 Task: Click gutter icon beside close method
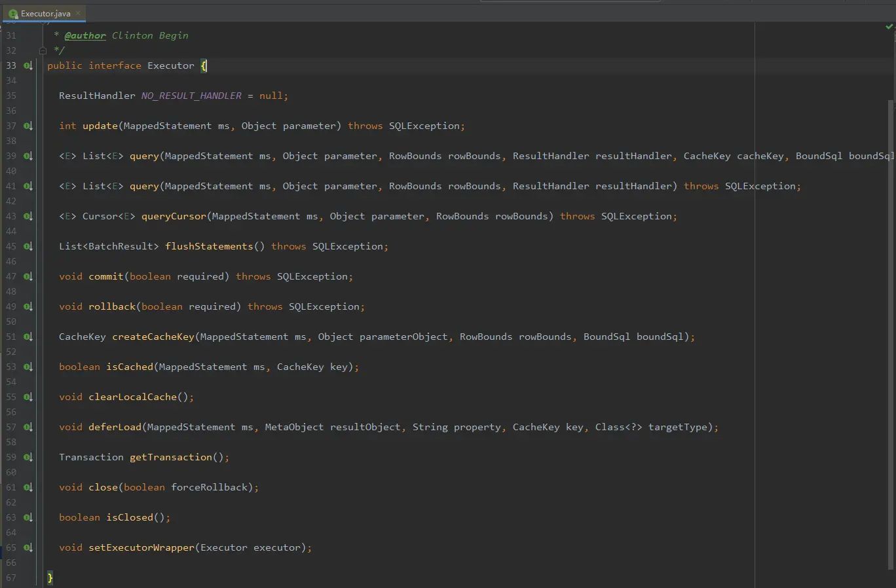(28, 487)
